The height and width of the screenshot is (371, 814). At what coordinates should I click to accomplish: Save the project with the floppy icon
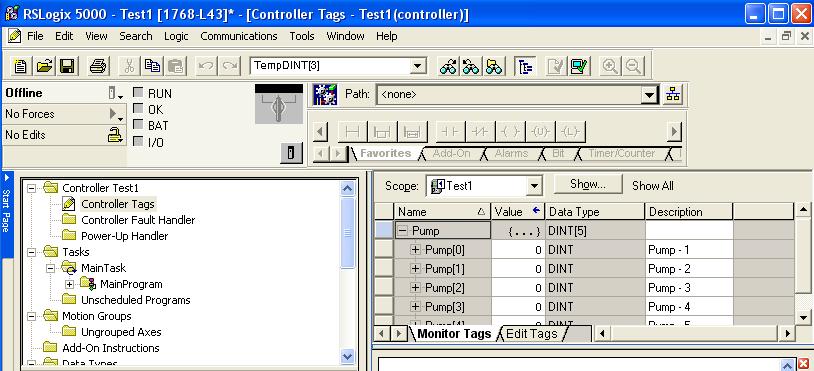coord(68,66)
